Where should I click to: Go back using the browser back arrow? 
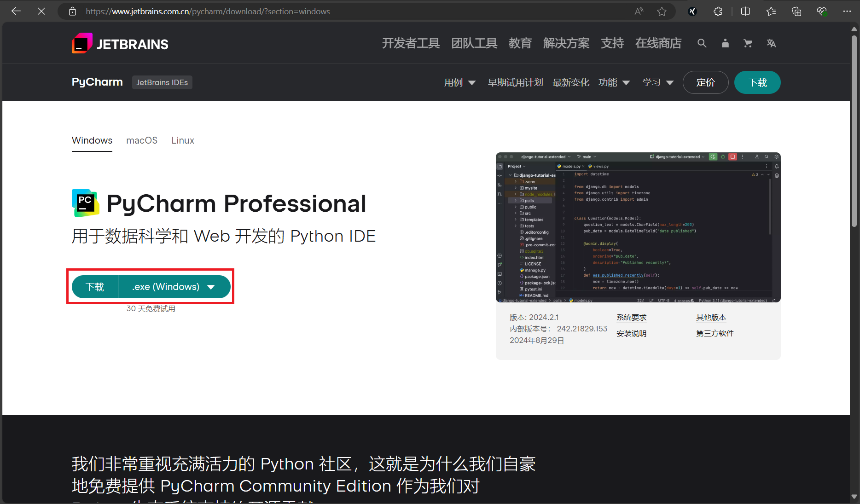[16, 11]
